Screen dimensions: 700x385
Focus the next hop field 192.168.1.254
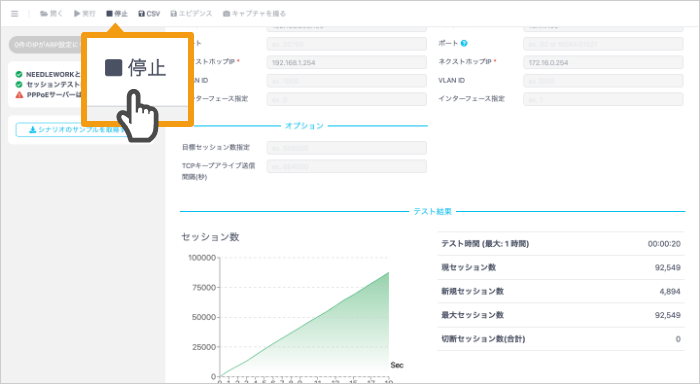[346, 63]
